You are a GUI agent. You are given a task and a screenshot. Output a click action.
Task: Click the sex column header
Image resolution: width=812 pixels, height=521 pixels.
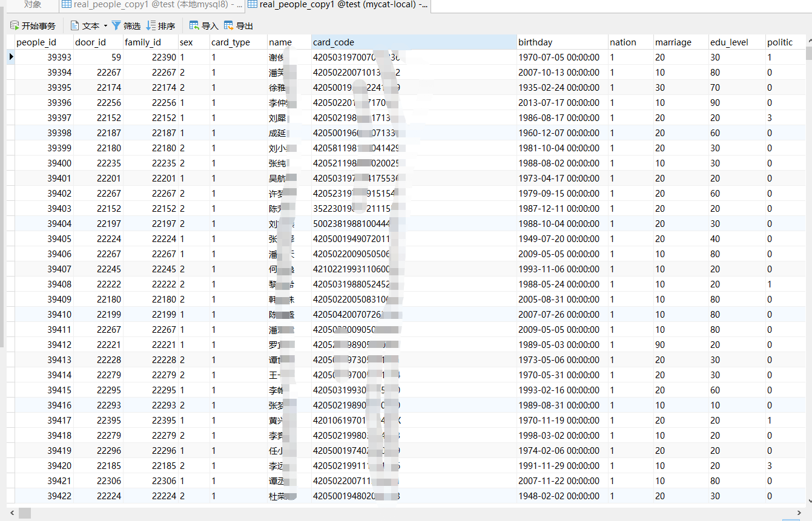click(x=193, y=42)
